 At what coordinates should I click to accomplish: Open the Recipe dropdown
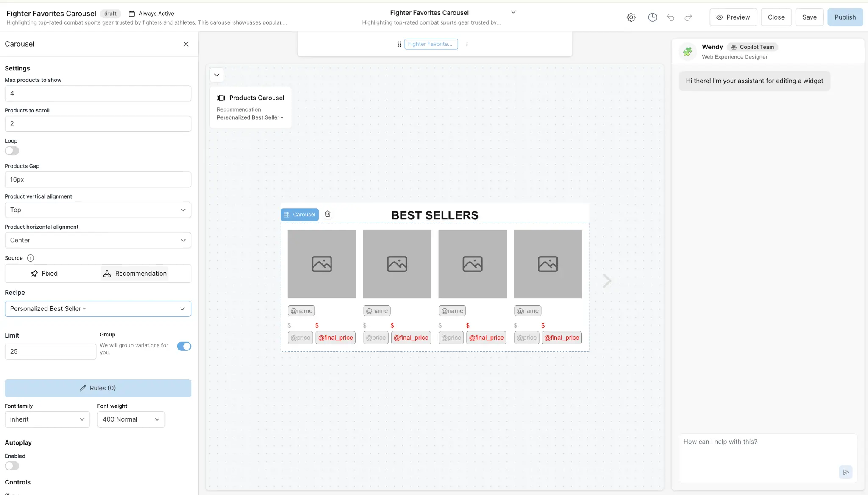pyautogui.click(x=98, y=309)
